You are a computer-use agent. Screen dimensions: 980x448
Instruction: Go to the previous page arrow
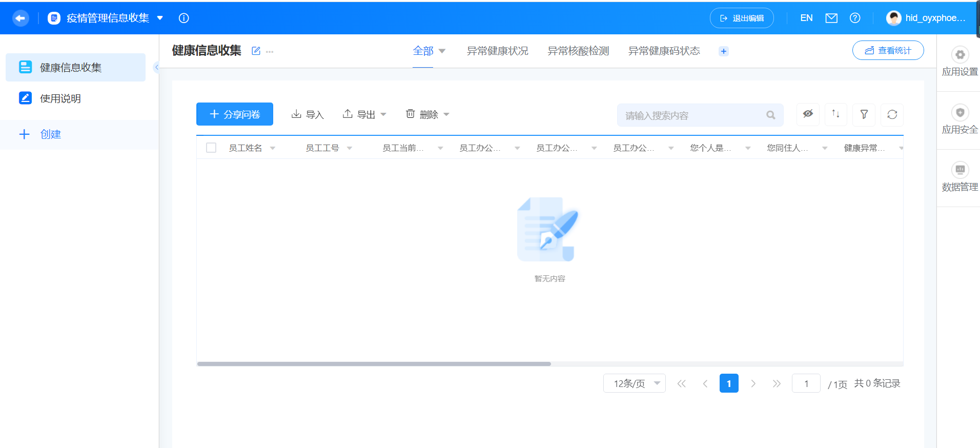pyautogui.click(x=705, y=383)
